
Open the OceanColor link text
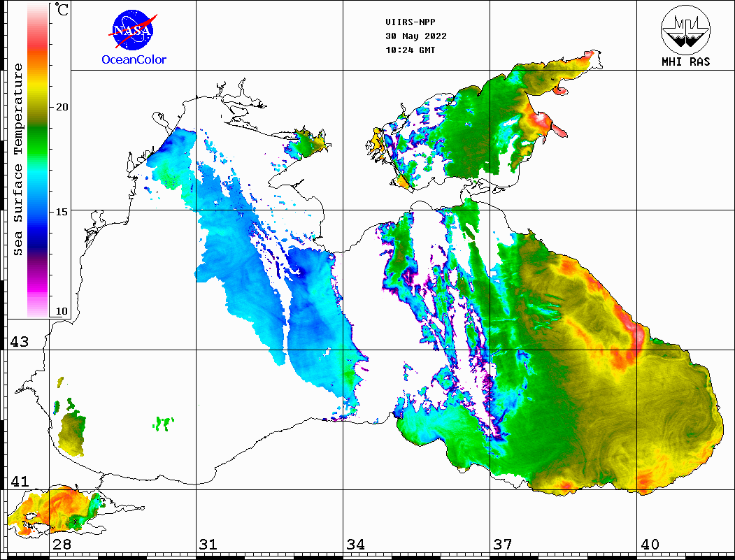(134, 60)
